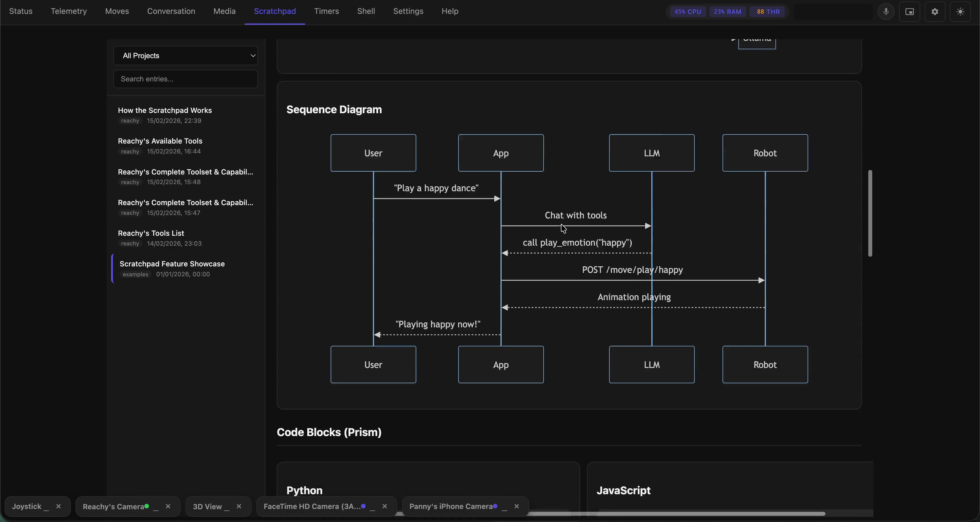The height and width of the screenshot is (522, 980).
Task: Open the gear settings icon
Action: pyautogui.click(x=935, y=11)
